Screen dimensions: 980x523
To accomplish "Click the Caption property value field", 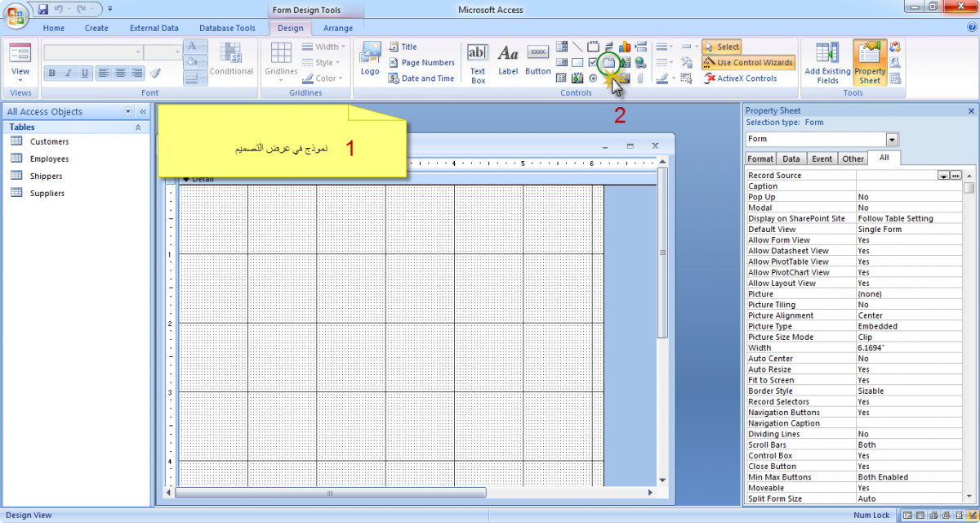I will pos(908,186).
